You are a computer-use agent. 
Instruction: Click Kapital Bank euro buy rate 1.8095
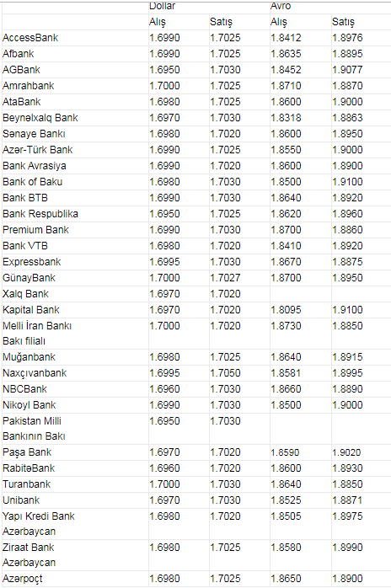[286, 310]
